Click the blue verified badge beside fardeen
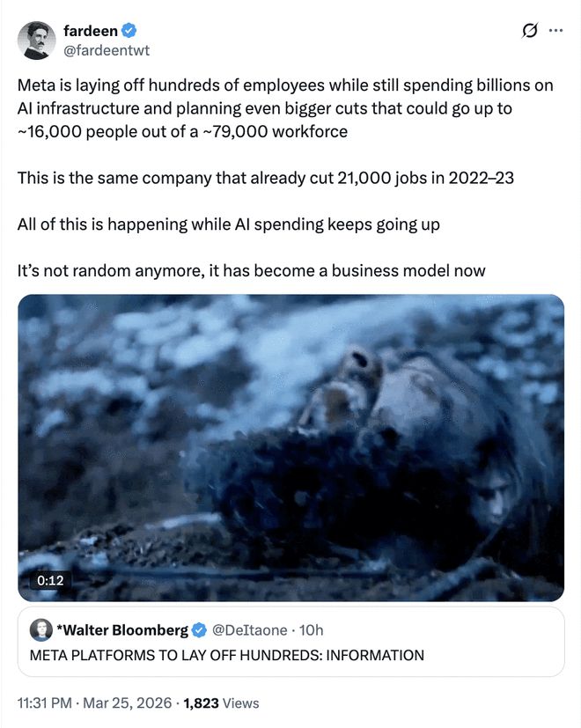Image resolution: width=581 pixels, height=728 pixels. [129, 31]
